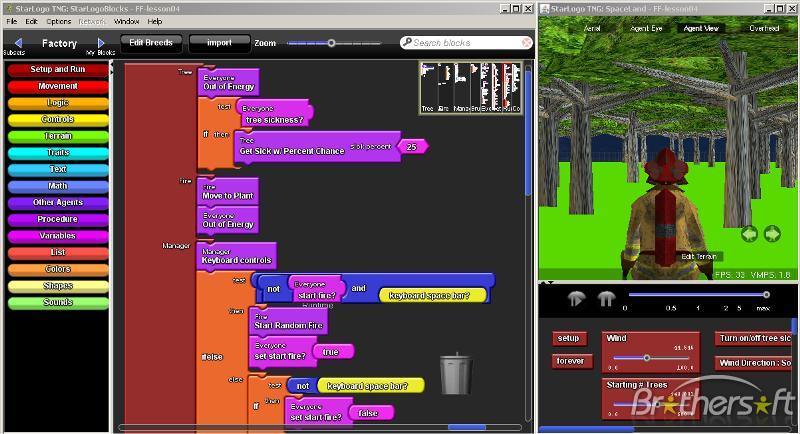This screenshot has width=800, height=434.
Task: Click the left blue arrow for Subsets
Action: [19, 43]
